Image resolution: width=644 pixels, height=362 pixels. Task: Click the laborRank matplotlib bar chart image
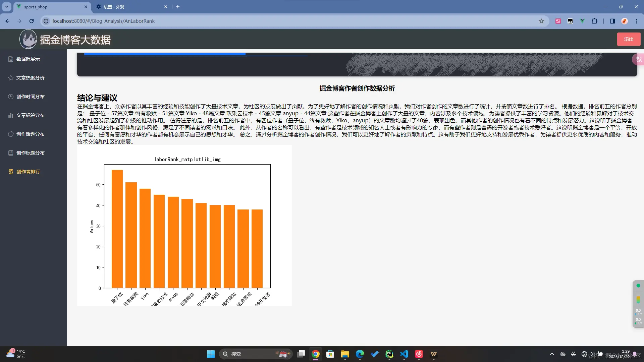click(184, 225)
